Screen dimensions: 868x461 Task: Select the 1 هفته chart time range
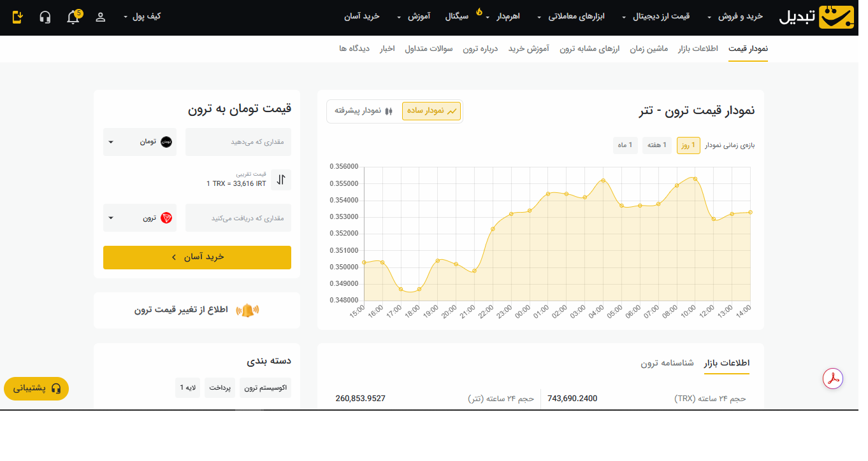(656, 145)
